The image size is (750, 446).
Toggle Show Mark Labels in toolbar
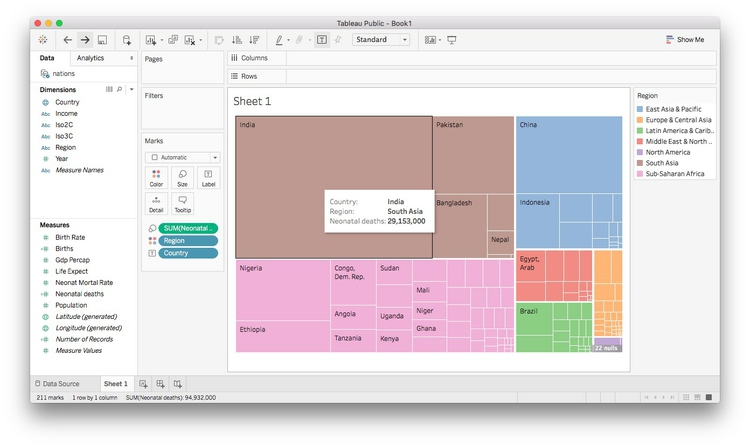(321, 40)
